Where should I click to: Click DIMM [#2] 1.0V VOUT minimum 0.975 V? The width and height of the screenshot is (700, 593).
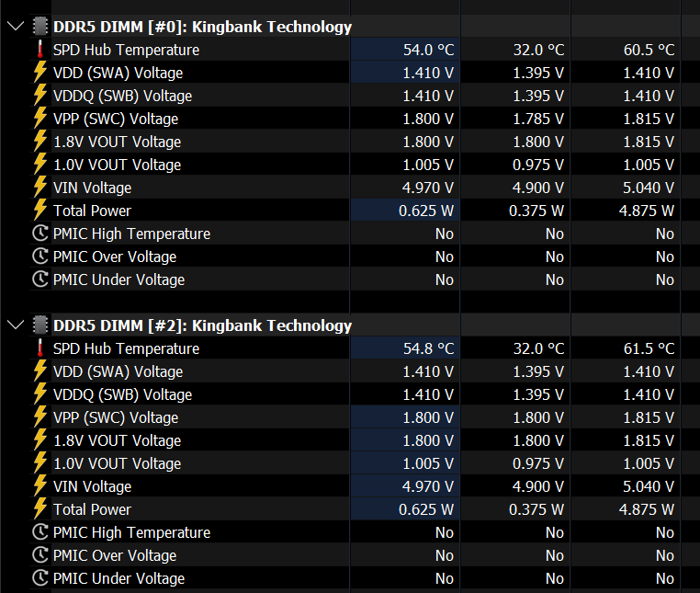(538, 463)
